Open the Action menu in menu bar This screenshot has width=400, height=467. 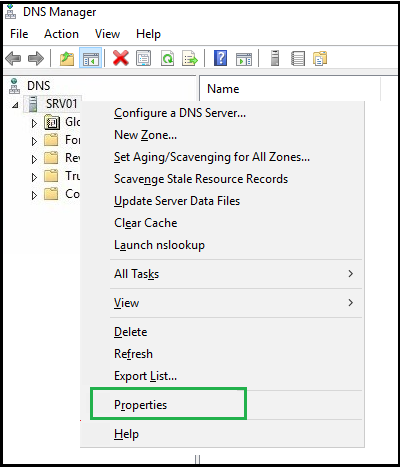[61, 34]
